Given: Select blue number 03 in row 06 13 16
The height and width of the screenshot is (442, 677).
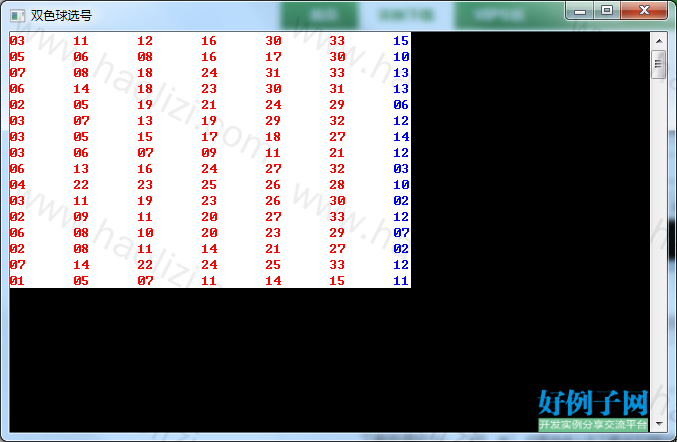Looking at the screenshot, I should [x=401, y=168].
